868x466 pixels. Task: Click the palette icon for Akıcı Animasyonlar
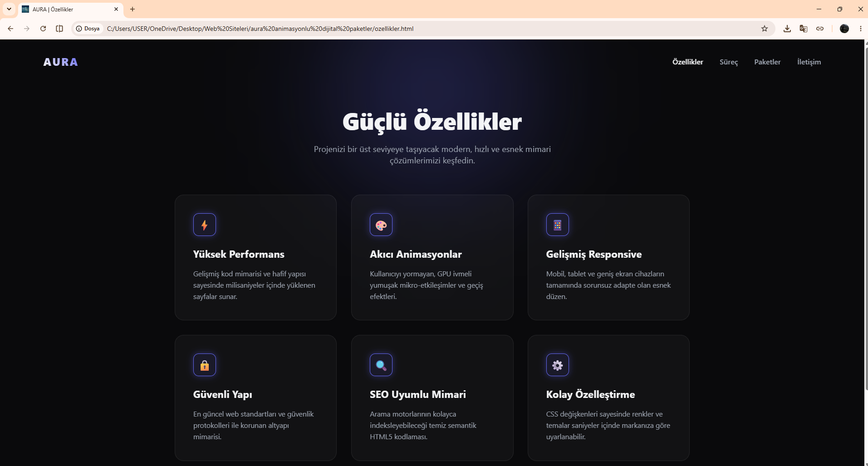pos(381,225)
